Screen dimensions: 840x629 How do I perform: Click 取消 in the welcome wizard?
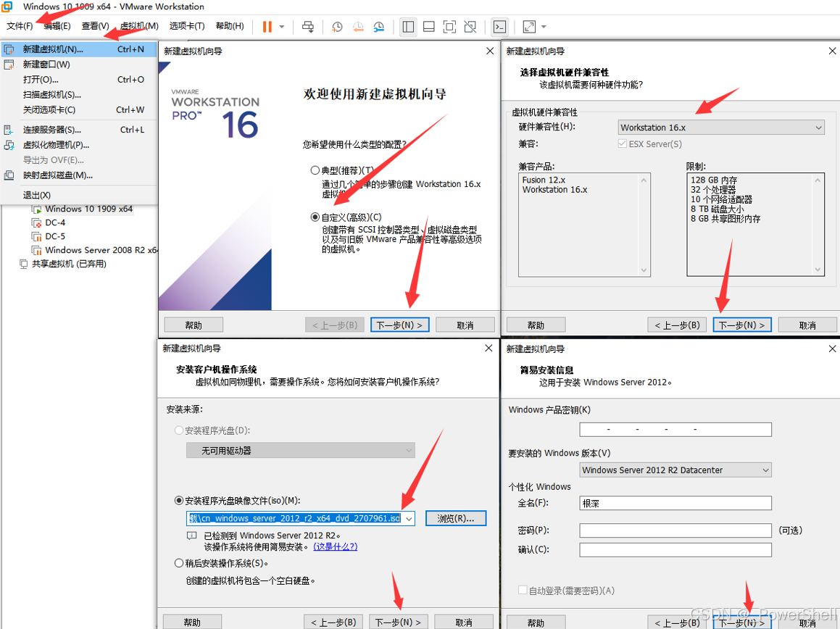(x=465, y=325)
